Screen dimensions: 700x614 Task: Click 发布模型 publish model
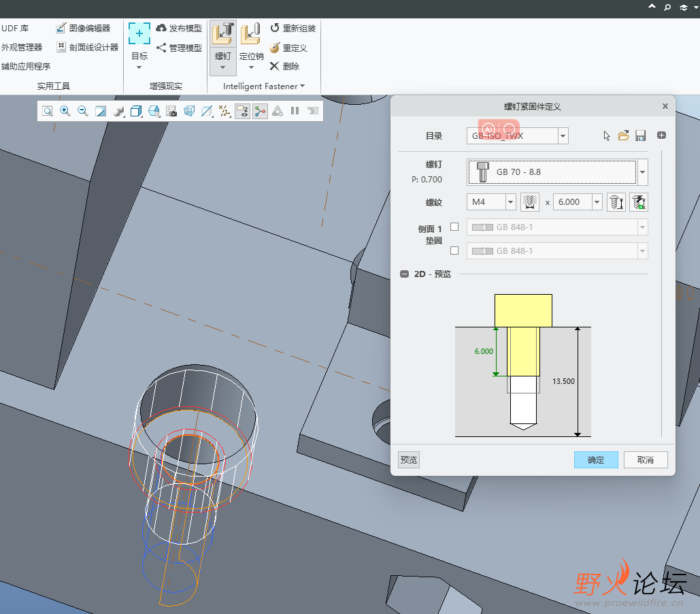point(179,28)
